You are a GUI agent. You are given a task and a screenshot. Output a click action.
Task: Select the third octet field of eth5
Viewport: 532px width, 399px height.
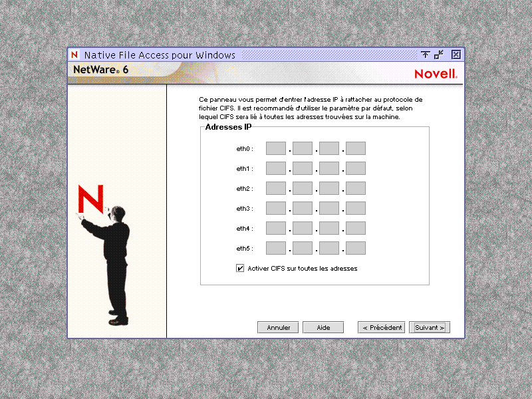tap(329, 248)
